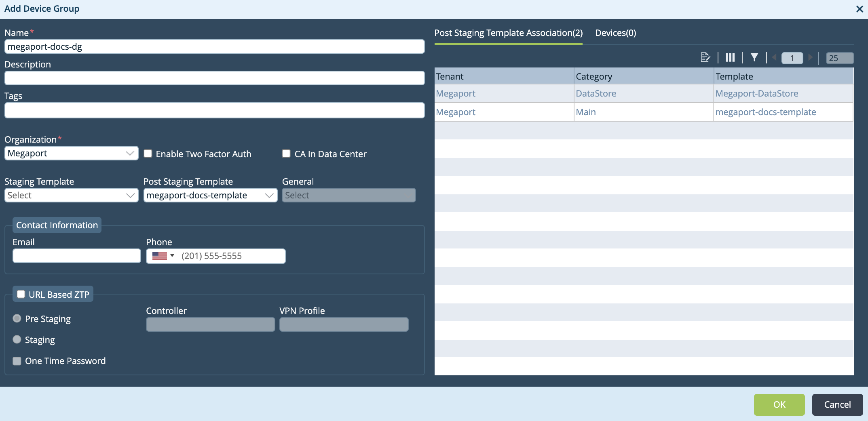This screenshot has height=421, width=868.
Task: Click the Cancel button
Action: (x=837, y=404)
